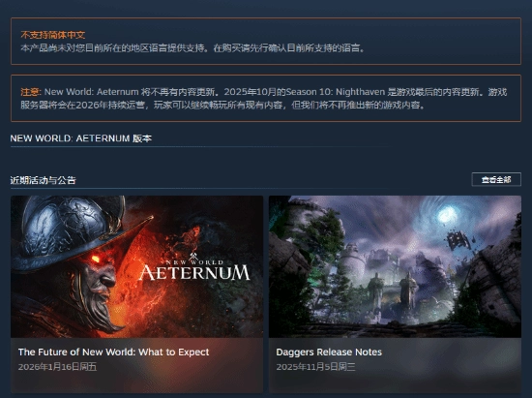Click the 2026年1月16日周五 date text

[x=57, y=367]
